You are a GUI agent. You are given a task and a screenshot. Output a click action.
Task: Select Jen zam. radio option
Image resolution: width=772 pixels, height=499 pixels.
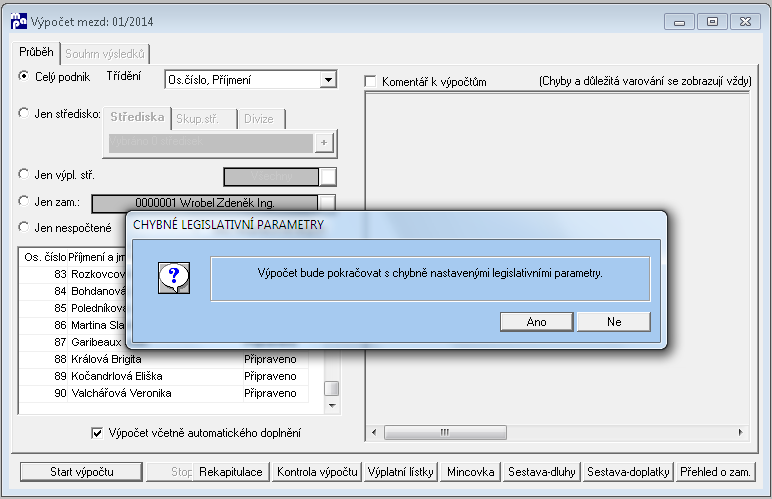tap(23, 201)
